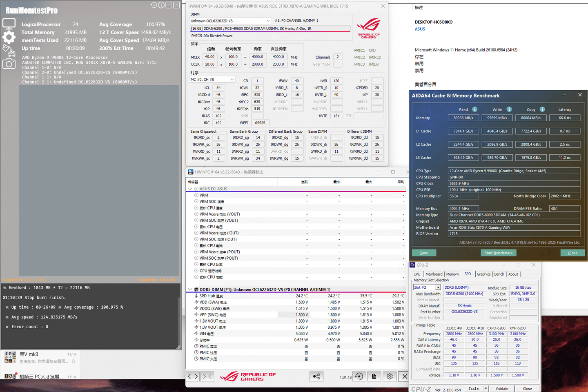The image size is (588, 392).
Task: Click the share icon in HWiNFO sensor toolbar
Action: [x=316, y=376]
